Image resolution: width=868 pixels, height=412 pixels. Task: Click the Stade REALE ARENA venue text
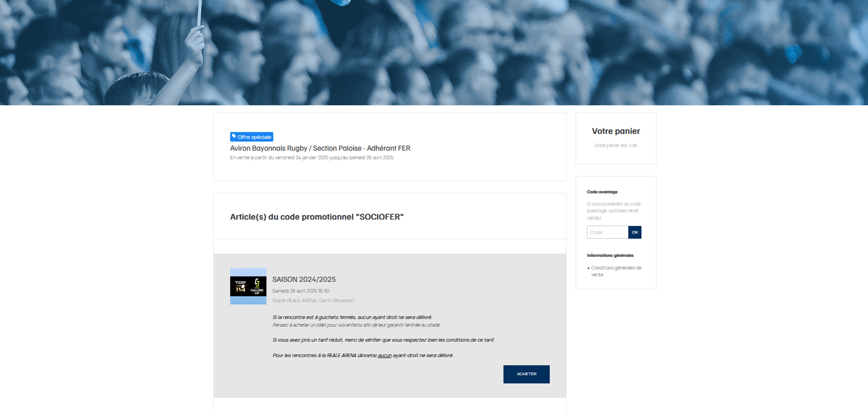pos(313,300)
